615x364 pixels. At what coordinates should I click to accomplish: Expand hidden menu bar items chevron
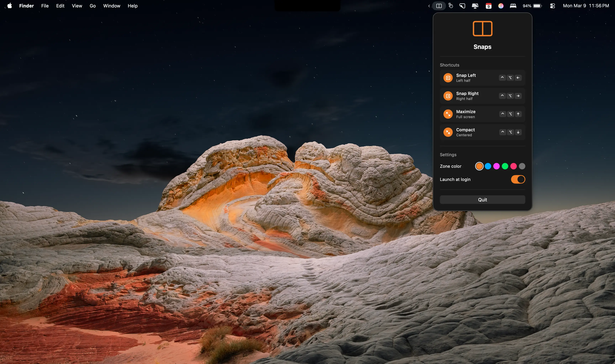pos(429,6)
